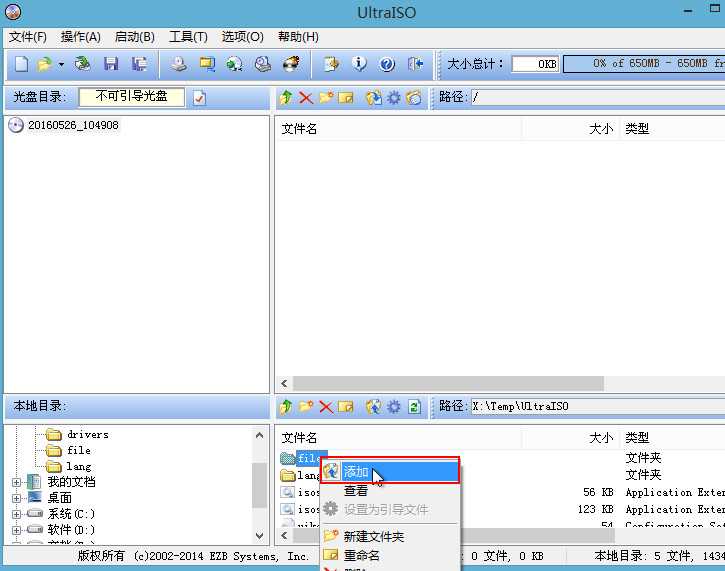
Task: Click the 大小总计 size value box
Action: [535, 64]
